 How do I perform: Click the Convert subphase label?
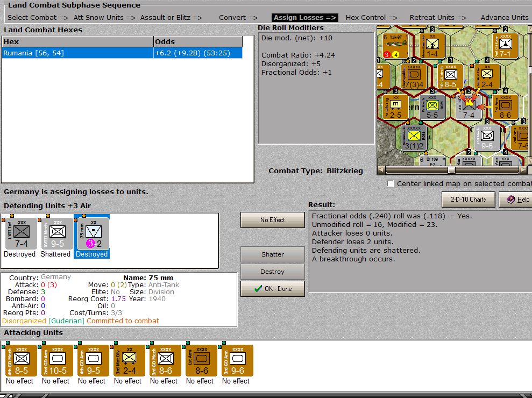coord(238,18)
